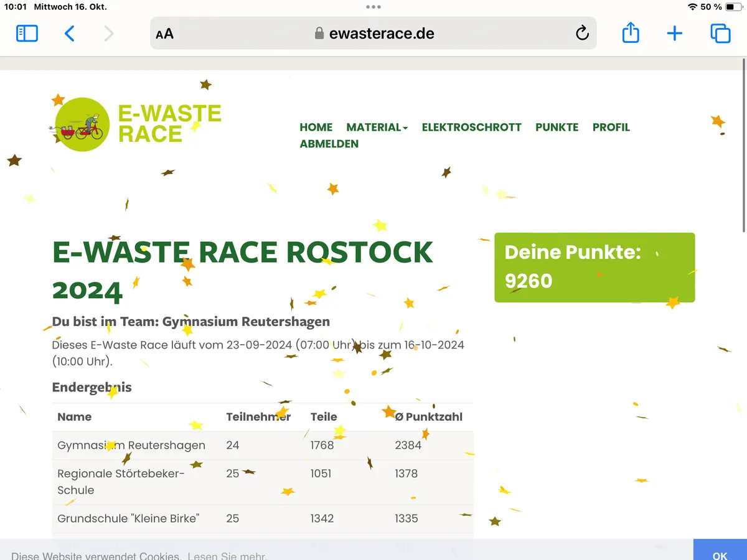The width and height of the screenshot is (747, 560).
Task: Open the HOME menu item
Action: point(316,127)
